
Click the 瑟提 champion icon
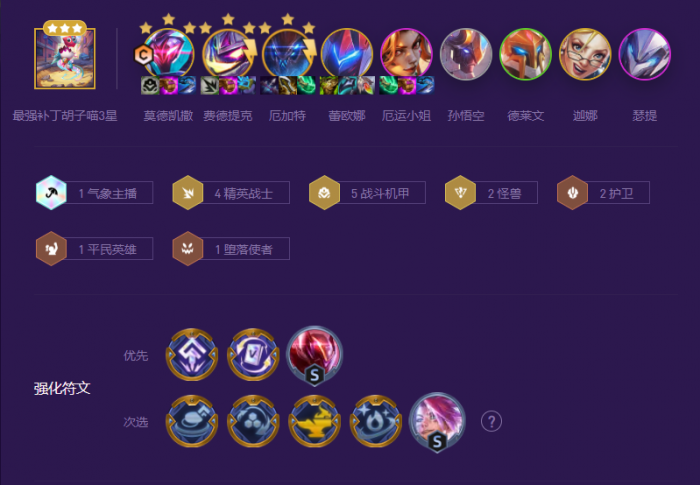click(644, 54)
